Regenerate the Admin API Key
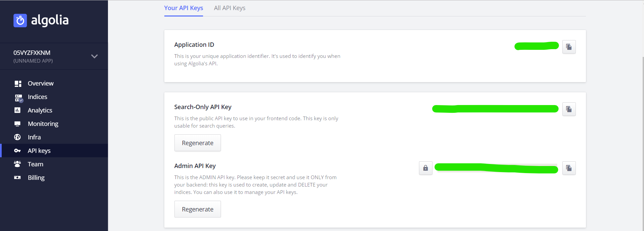The height and width of the screenshot is (231, 644). tap(197, 209)
